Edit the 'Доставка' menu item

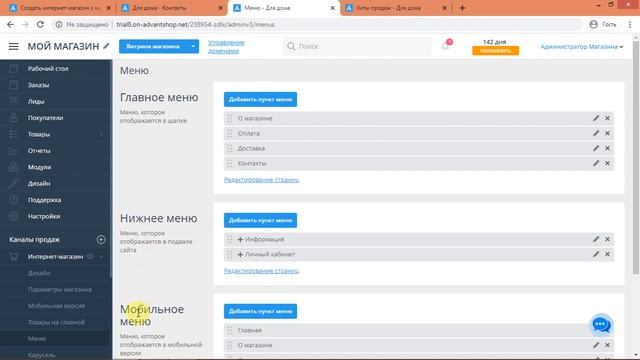[596, 148]
